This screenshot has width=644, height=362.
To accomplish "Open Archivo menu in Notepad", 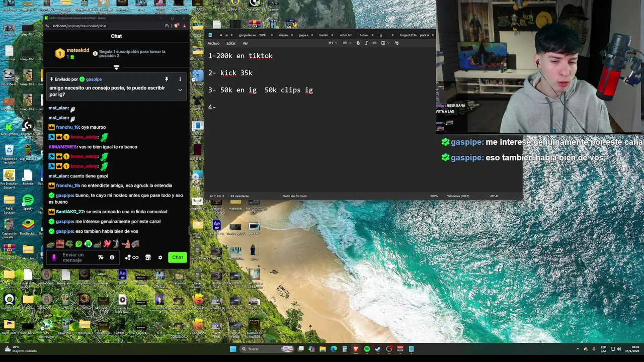I will pos(213,43).
